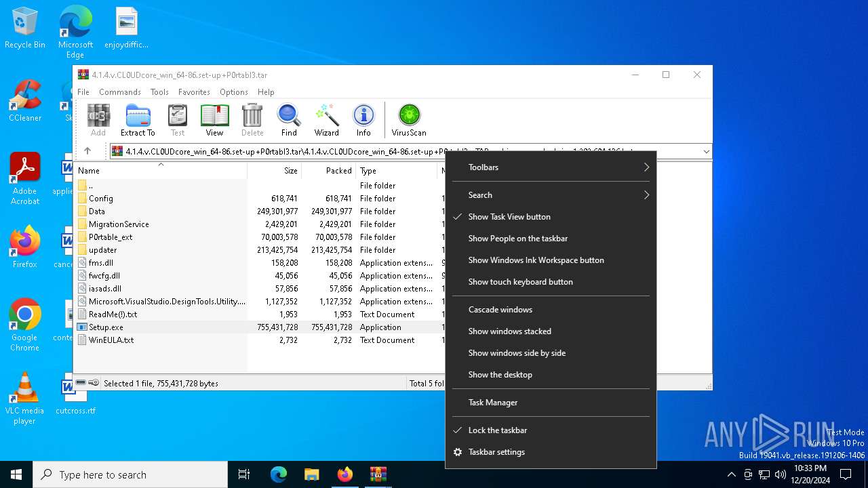Open Recycle Bin desktop icon

tap(25, 28)
